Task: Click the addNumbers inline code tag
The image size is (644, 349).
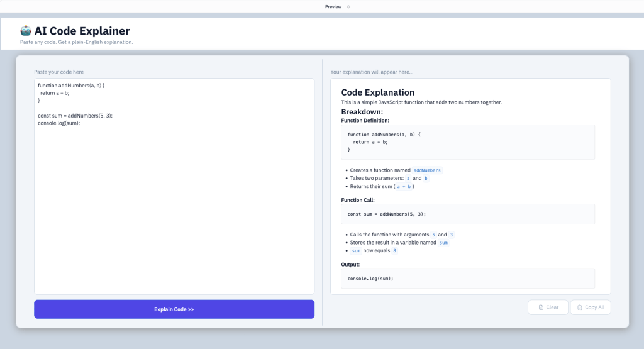Action: pos(427,170)
